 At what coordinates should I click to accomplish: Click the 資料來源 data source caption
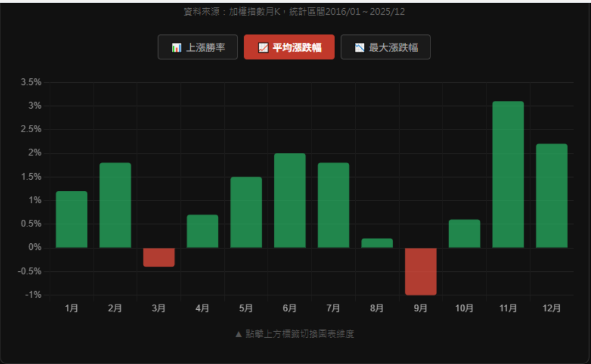click(x=294, y=12)
